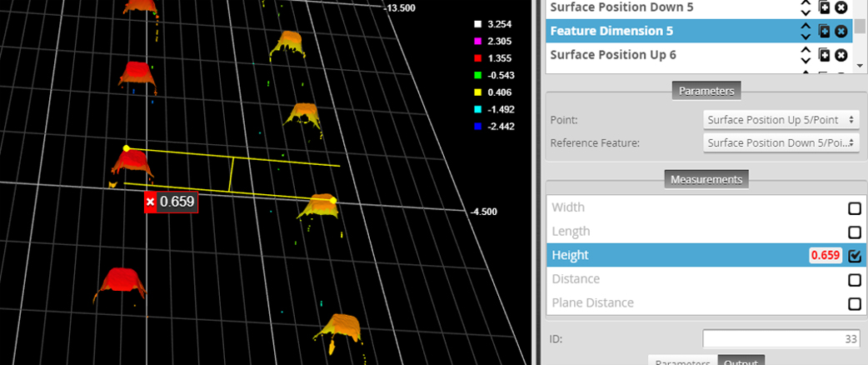Uncheck the Height measurement checkbox
Viewport: 868px width, 365px height.
click(854, 256)
